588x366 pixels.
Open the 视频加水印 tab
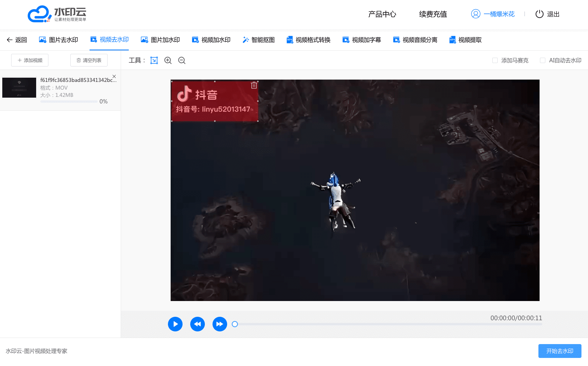211,40
